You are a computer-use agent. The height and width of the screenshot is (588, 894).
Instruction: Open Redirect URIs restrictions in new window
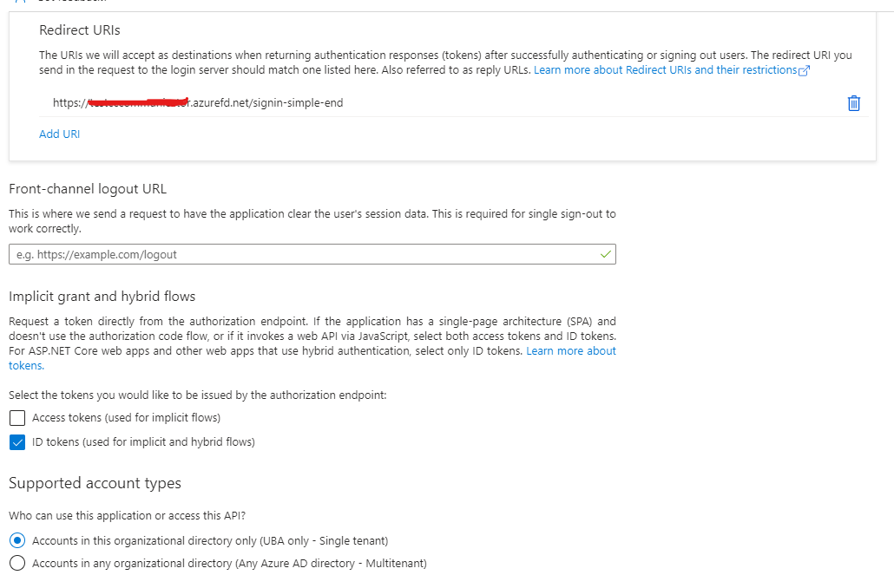coord(805,69)
